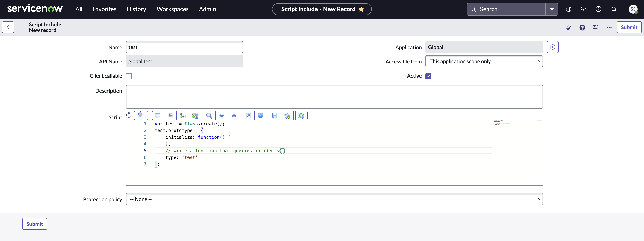Go back using the header arrow button
This screenshot has height=241, width=644.
tap(8, 27)
